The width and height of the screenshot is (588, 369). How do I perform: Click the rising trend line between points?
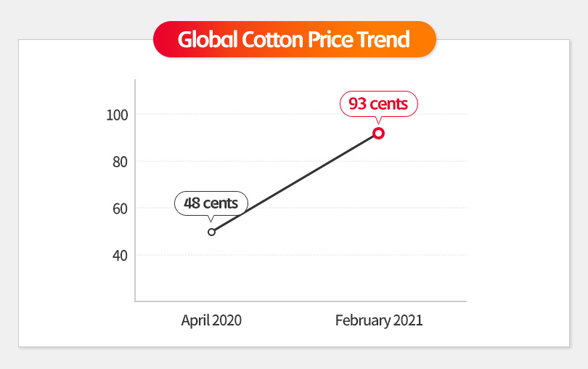coord(295,182)
